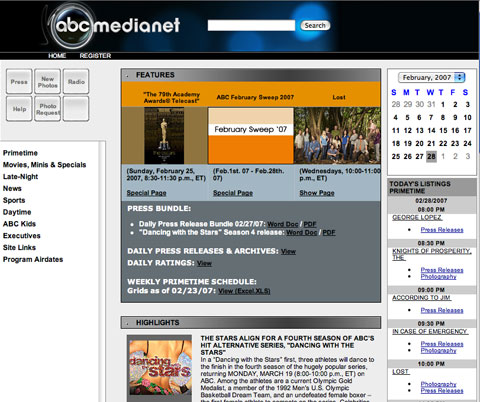Open Press Releases under George Lopez
The height and width of the screenshot is (402, 480).
(442, 230)
